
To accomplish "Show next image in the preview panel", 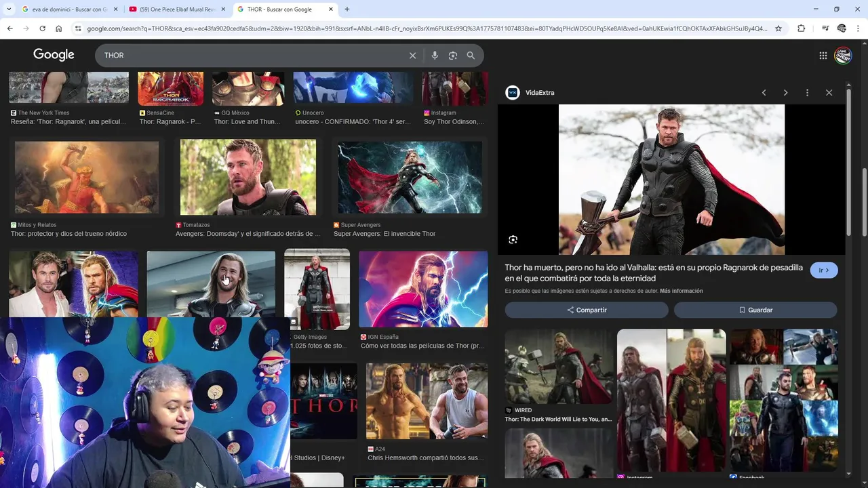I will click(x=785, y=93).
